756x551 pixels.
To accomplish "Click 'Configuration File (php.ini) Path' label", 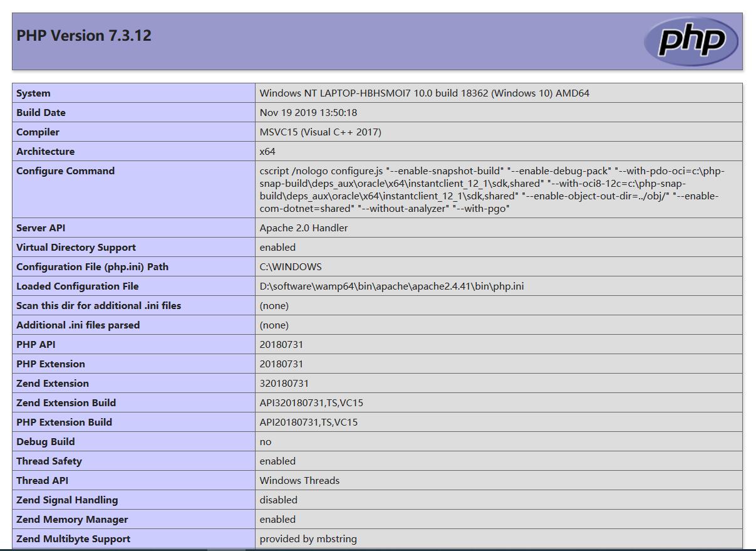I will pyautogui.click(x=92, y=267).
